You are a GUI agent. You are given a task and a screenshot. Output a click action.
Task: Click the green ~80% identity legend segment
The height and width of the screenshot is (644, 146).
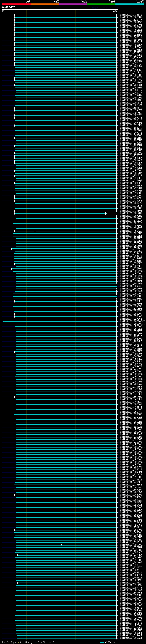point(101,4)
